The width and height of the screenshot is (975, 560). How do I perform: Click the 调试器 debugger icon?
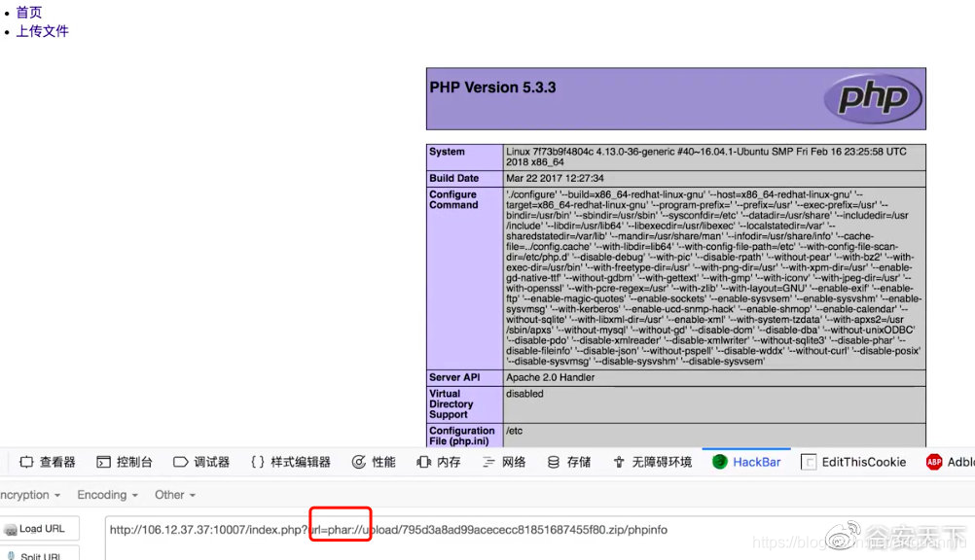coord(180,462)
